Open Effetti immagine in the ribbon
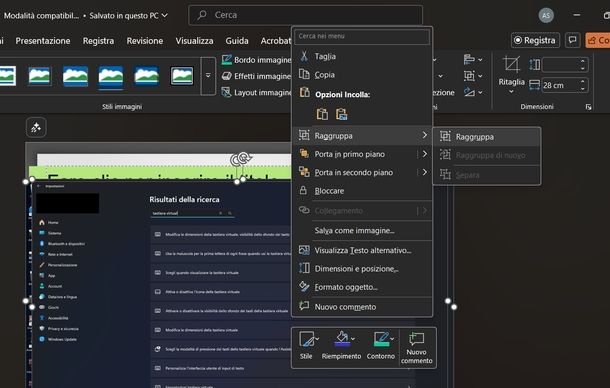The height and width of the screenshot is (388, 610). (x=256, y=76)
